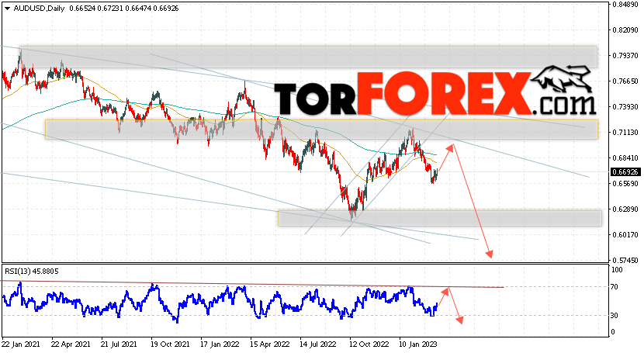Click the 0.65690 price axis label

point(625,183)
